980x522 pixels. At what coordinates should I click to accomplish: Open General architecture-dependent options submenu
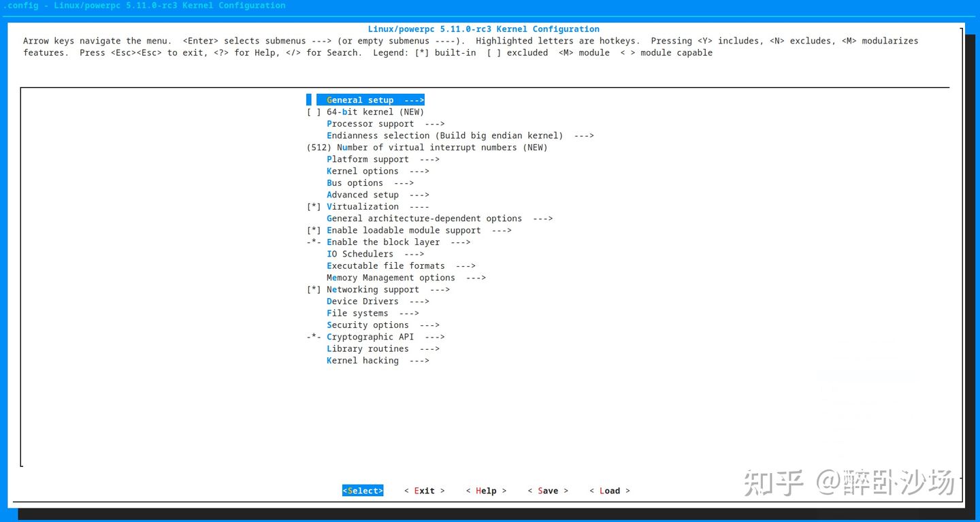tap(440, 218)
